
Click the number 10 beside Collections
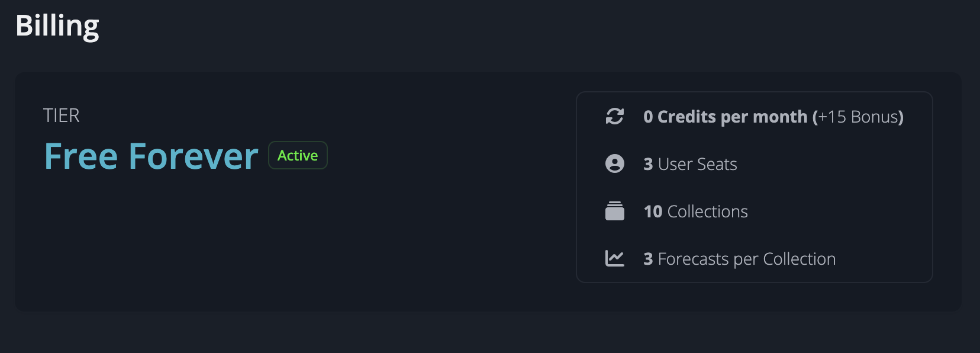653,211
